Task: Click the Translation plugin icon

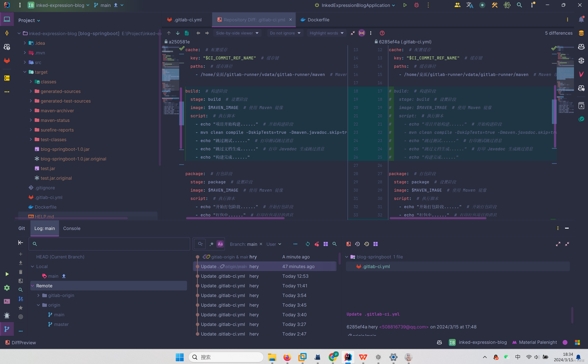Action: [x=469, y=5]
